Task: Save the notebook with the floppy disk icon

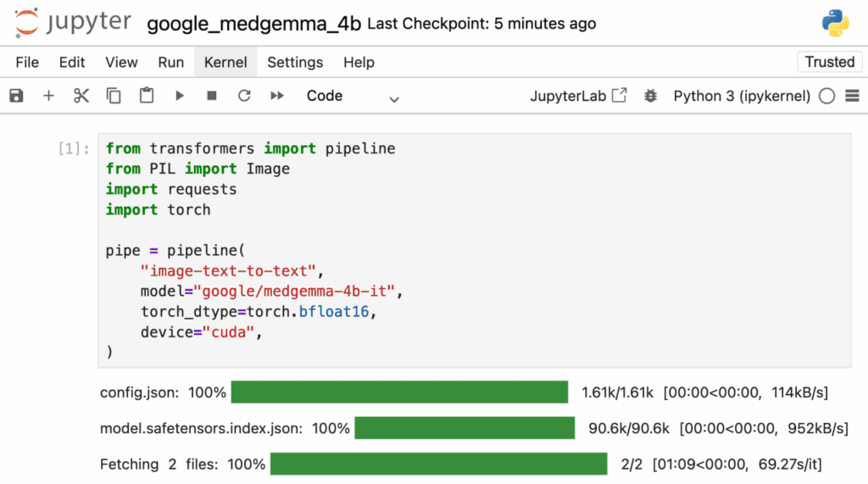Action: pyautogui.click(x=16, y=96)
